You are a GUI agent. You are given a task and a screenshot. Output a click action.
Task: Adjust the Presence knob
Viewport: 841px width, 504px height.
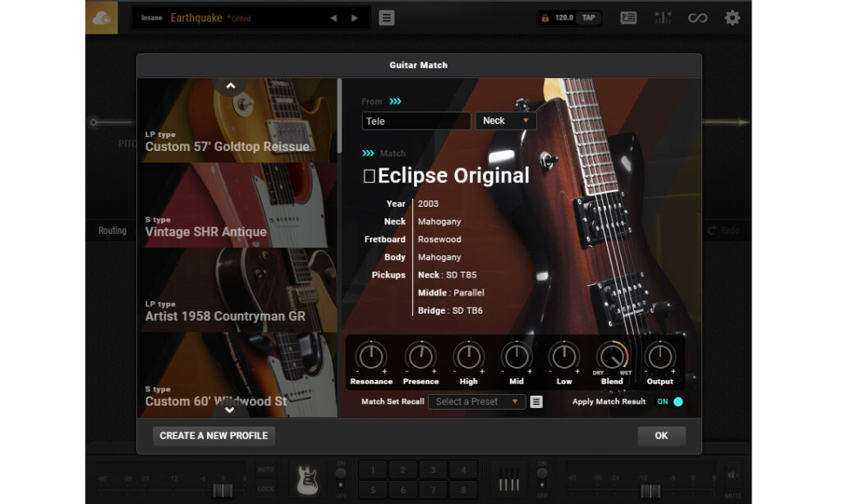420,356
